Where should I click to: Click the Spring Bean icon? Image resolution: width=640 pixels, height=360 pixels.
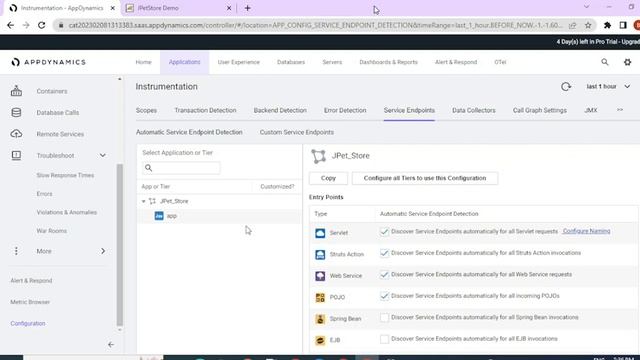(320, 319)
